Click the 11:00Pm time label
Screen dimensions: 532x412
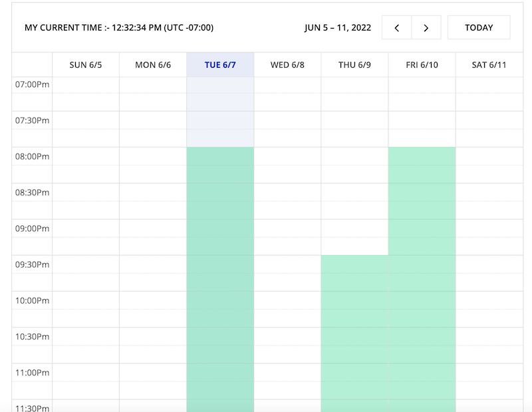[x=32, y=373]
